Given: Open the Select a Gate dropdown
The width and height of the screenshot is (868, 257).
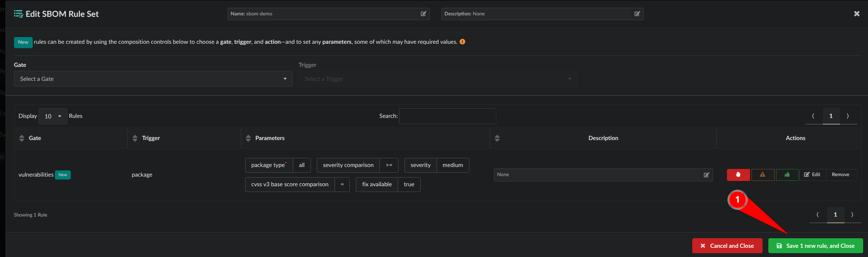Looking at the screenshot, I should coord(153,79).
